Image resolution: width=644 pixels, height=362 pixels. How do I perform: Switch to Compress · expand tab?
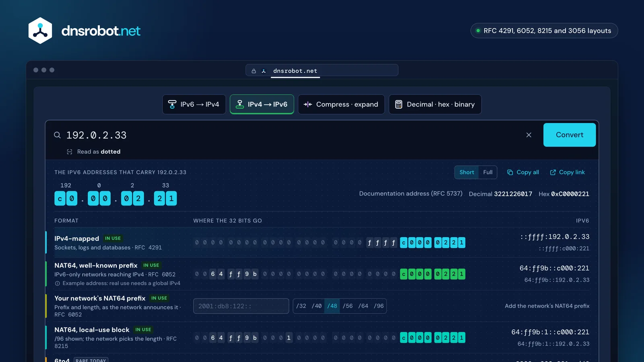coord(341,105)
